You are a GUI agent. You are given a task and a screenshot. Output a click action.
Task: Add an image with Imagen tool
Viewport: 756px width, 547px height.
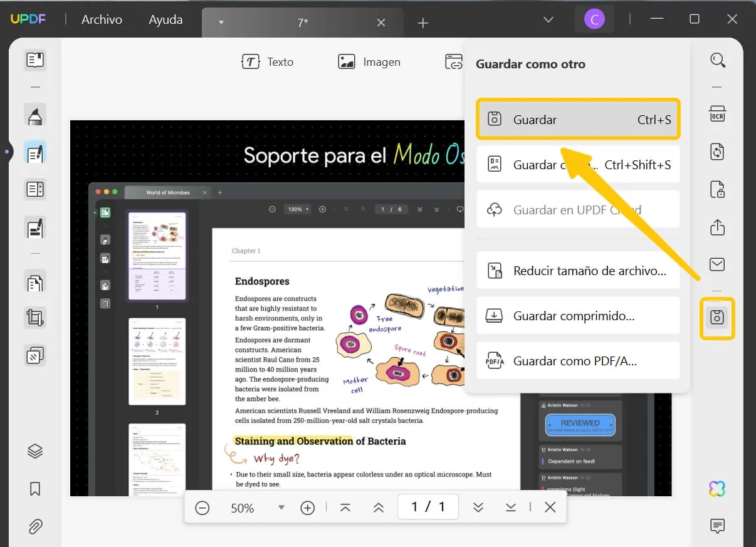coord(369,61)
